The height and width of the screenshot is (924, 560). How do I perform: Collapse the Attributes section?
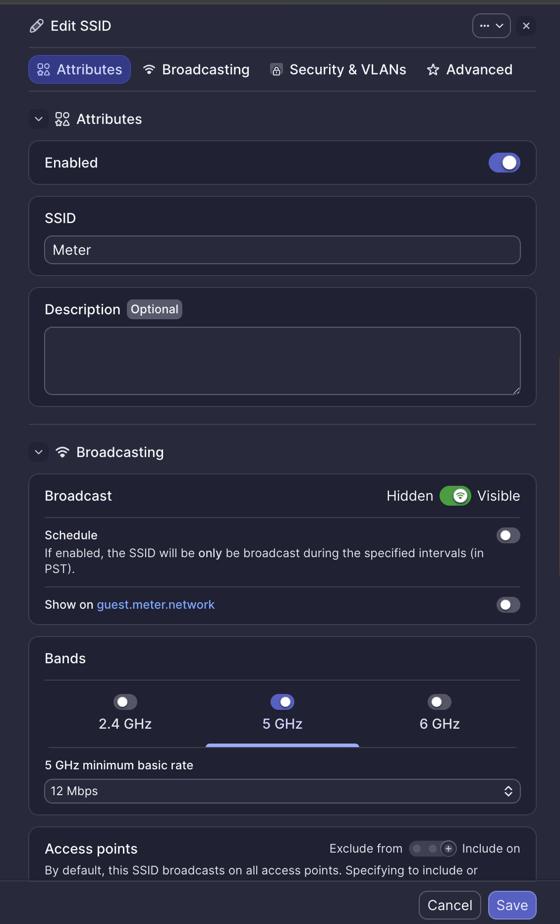39,119
